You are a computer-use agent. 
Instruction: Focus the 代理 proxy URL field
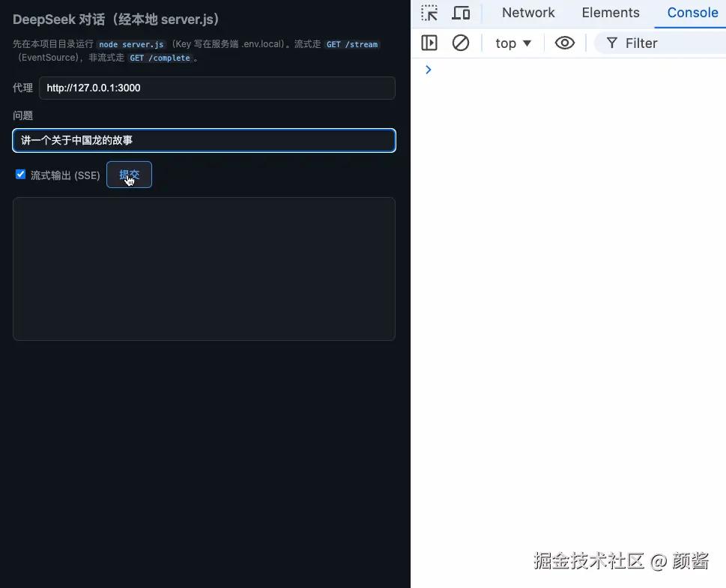coord(217,88)
